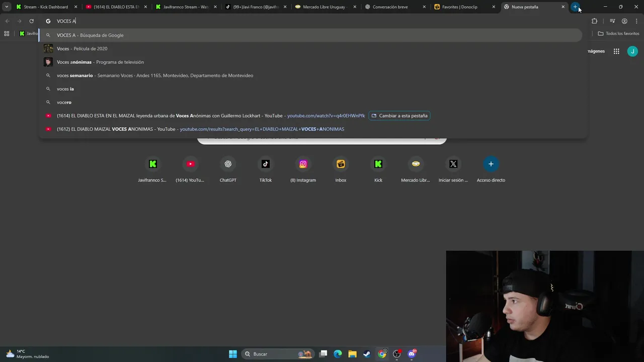Open the Javifrannco Stream Kick shortcut tile

pos(153,170)
